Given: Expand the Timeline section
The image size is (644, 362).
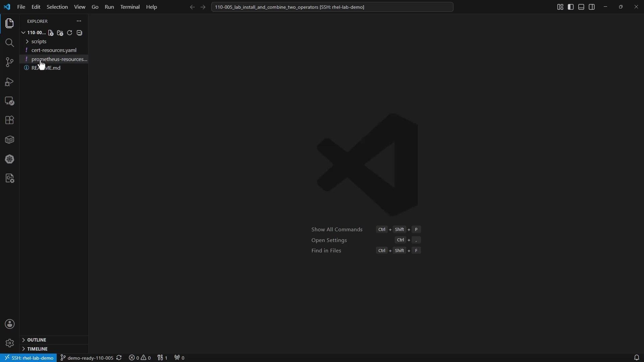Looking at the screenshot, I should click(x=54, y=349).
